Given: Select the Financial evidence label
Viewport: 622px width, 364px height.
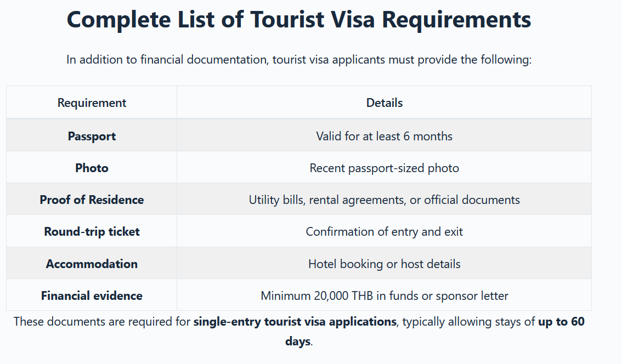Looking at the screenshot, I should [92, 295].
